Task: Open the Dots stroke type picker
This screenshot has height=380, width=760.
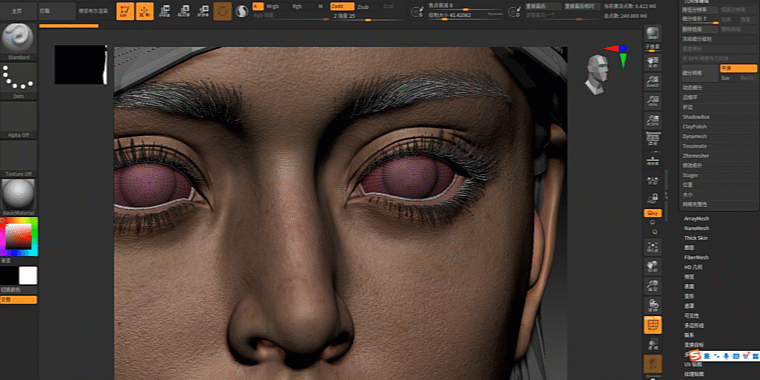Action: 18,80
